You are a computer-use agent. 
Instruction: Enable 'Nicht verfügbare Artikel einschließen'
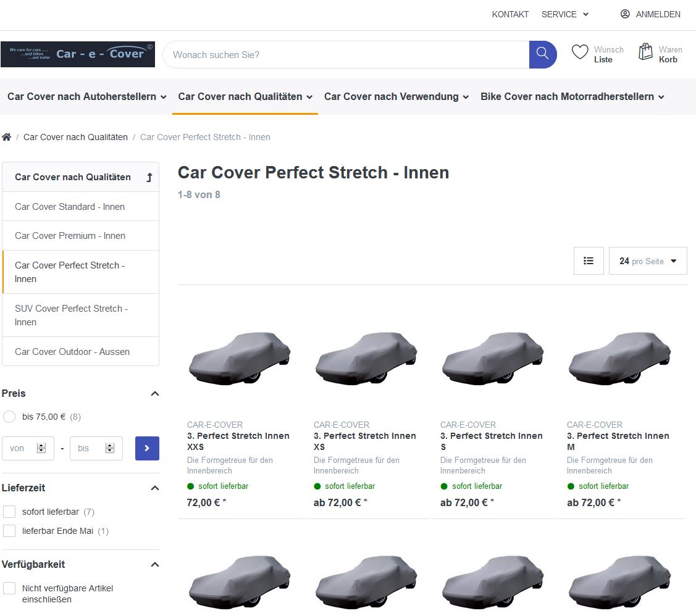coord(9,588)
